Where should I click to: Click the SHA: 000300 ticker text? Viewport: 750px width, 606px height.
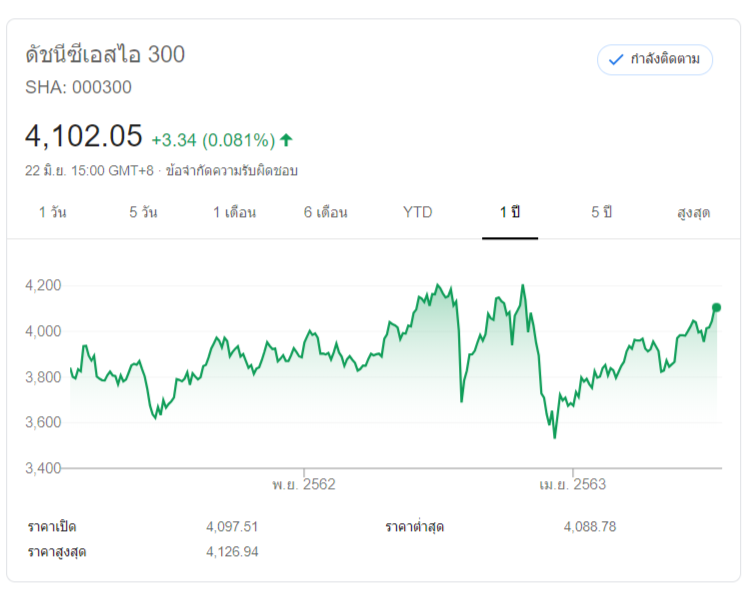[x=78, y=87]
